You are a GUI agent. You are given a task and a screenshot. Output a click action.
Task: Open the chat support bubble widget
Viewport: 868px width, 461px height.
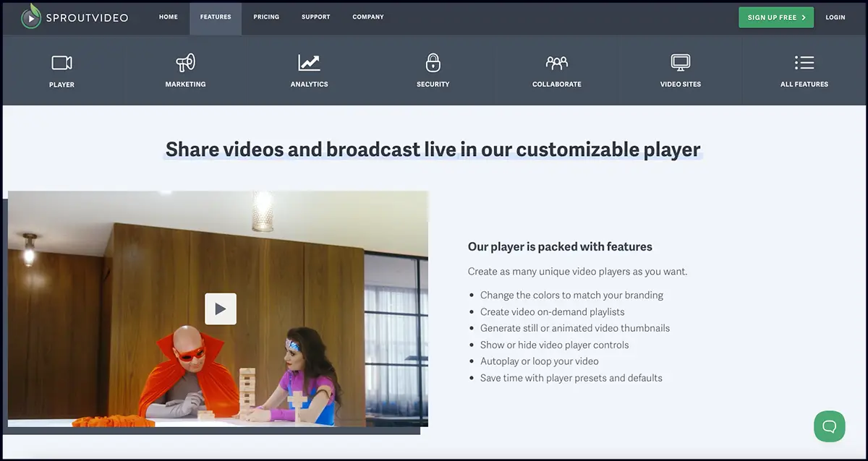[x=829, y=426]
